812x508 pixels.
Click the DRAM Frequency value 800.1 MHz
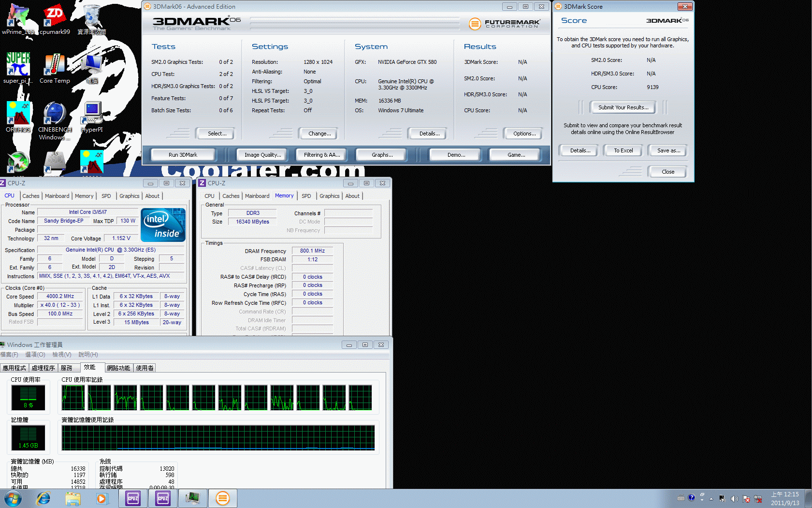point(312,251)
